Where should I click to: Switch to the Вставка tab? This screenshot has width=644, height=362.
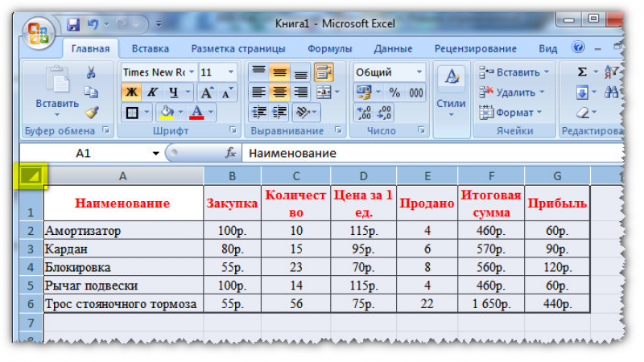(x=151, y=48)
